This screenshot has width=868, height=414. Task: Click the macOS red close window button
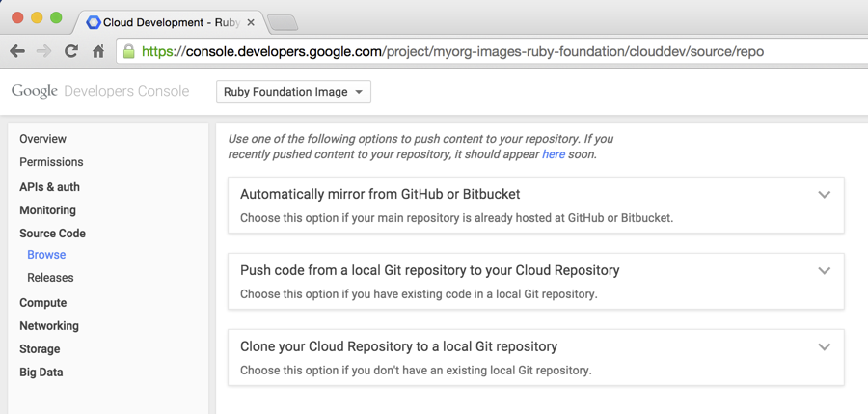tap(17, 17)
